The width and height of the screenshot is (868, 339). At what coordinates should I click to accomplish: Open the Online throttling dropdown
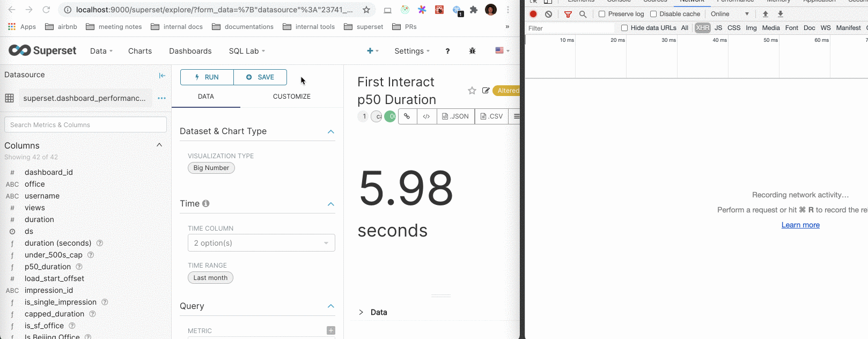coord(730,14)
